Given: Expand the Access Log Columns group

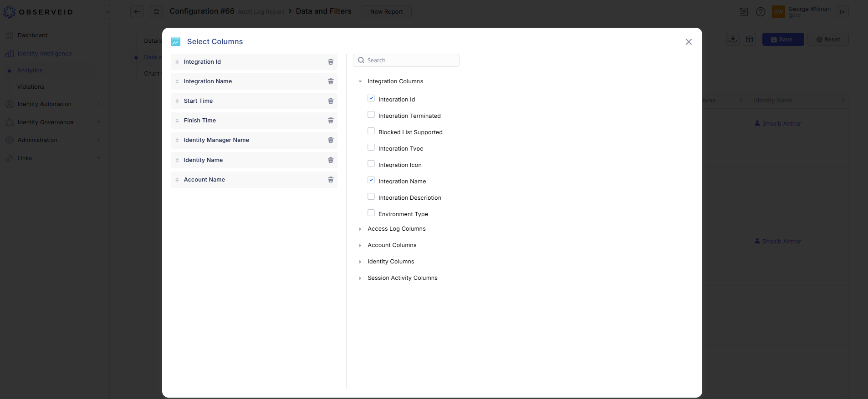Looking at the screenshot, I should [x=360, y=229].
